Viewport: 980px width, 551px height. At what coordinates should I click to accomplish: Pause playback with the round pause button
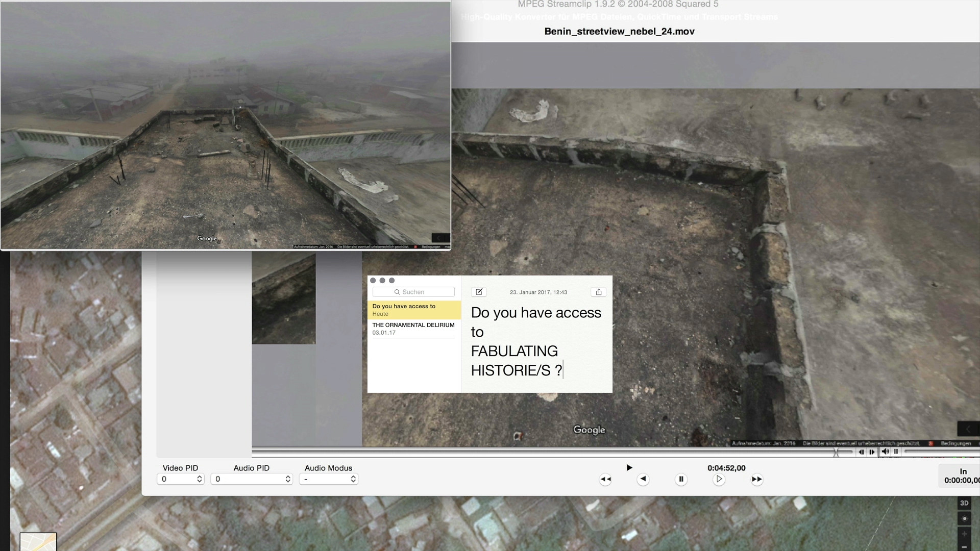(681, 479)
